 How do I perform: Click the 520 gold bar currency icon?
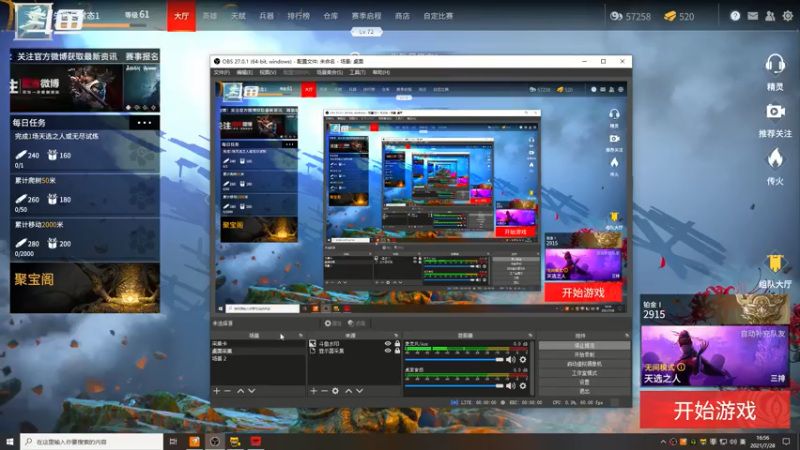pyautogui.click(x=670, y=16)
